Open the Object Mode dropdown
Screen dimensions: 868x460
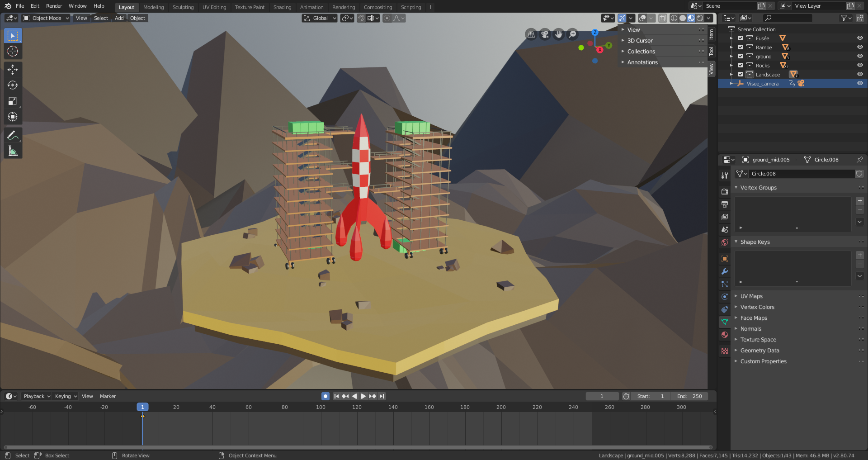click(46, 18)
